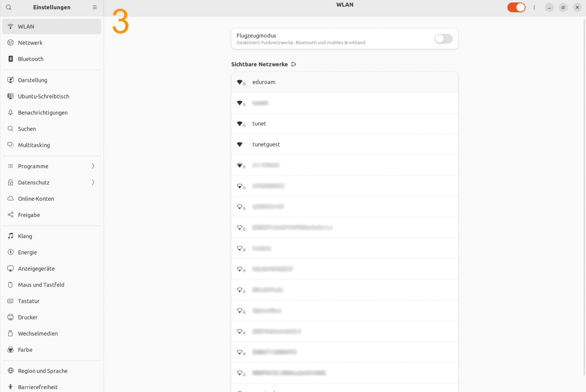Open the WLAN three-dot options menu
Viewport: 586px width, 392px height.
(534, 7)
